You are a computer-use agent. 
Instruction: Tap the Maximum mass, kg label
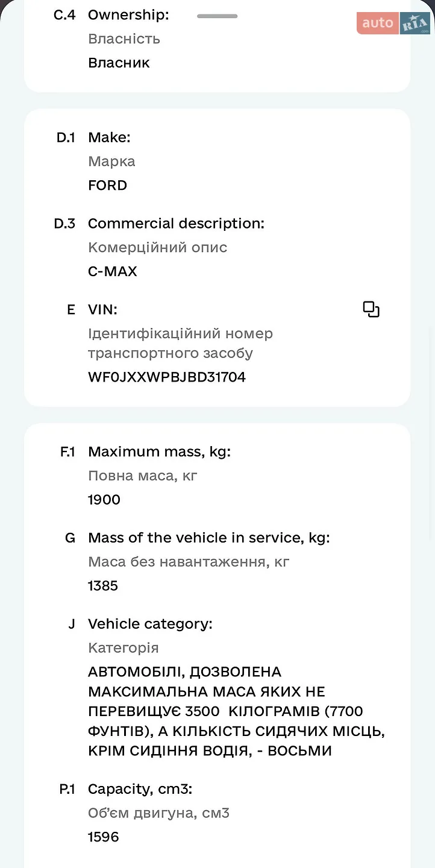160,451
